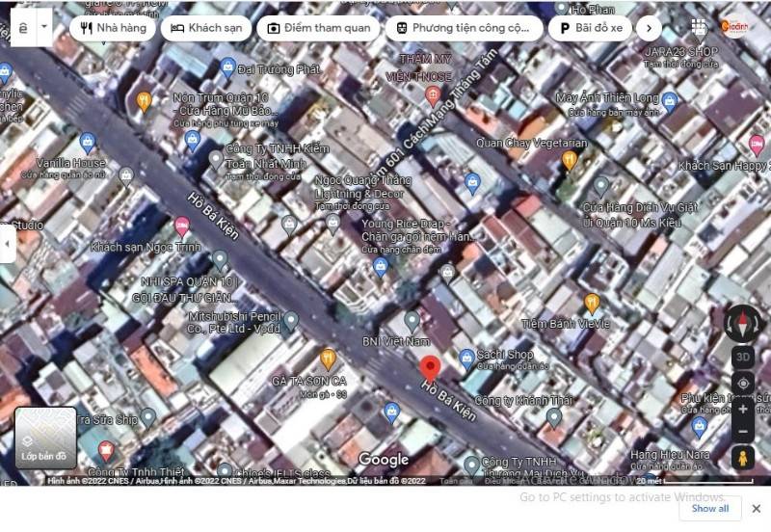
Task: Expand the collapsed side panel arrow
Action: point(8,245)
